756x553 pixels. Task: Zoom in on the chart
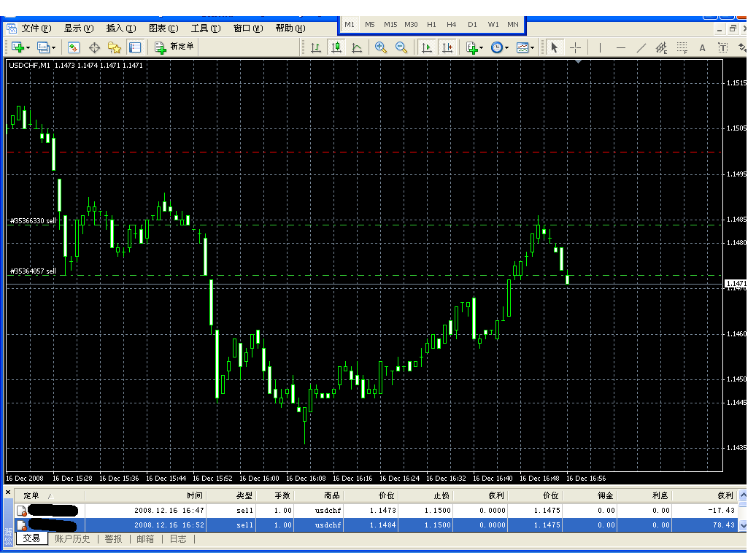[380, 47]
